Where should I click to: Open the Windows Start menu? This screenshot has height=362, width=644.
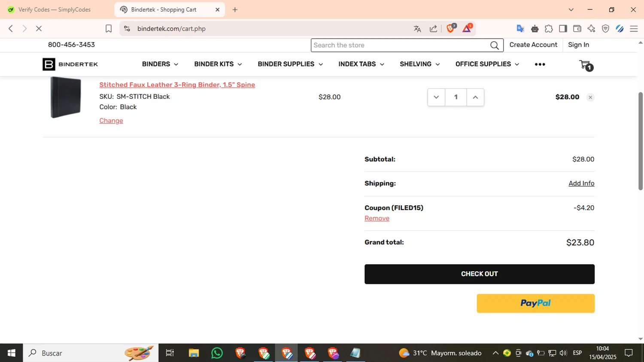11,353
